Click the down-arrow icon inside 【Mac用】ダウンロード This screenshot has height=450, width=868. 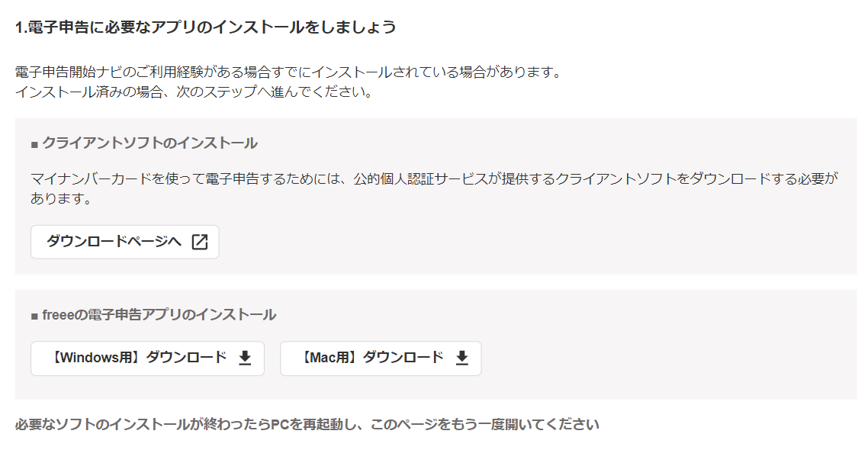click(461, 358)
